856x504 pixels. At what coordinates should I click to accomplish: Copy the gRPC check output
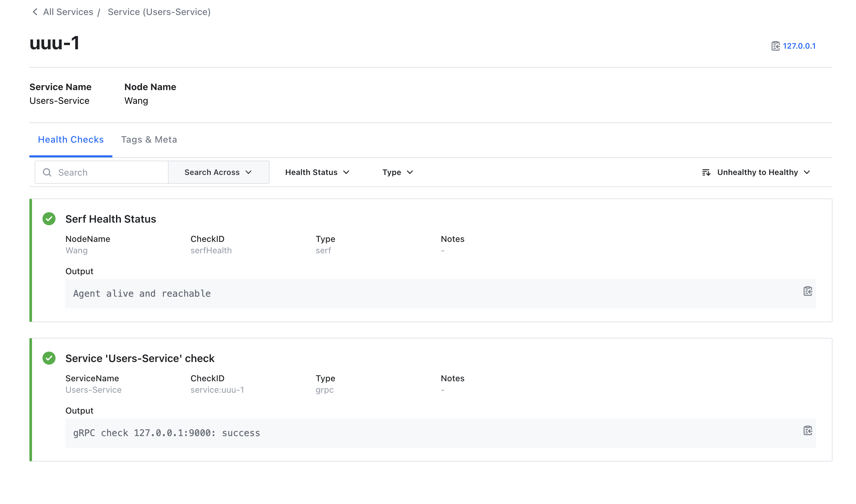click(x=808, y=431)
